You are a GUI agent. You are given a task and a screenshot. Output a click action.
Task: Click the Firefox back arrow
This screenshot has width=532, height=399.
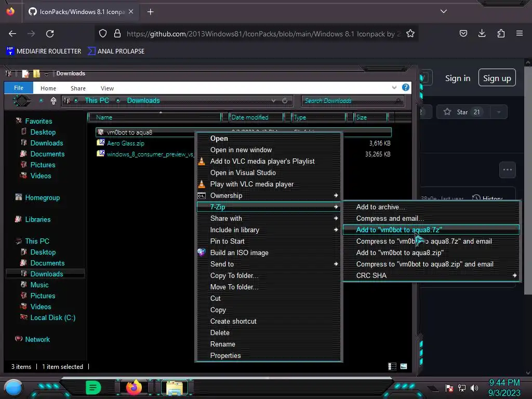[12, 34]
